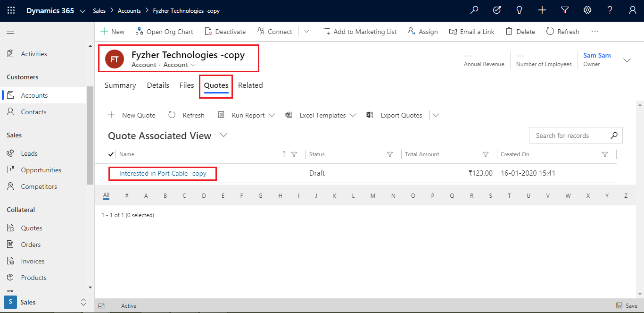Click Add to Marketing List
This screenshot has height=313, width=644.
pos(360,32)
